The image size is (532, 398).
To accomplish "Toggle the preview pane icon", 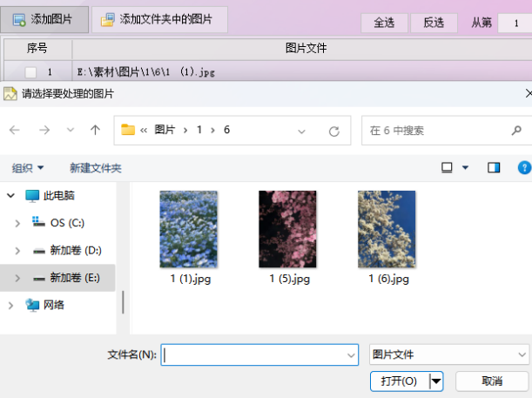I will click(x=494, y=167).
